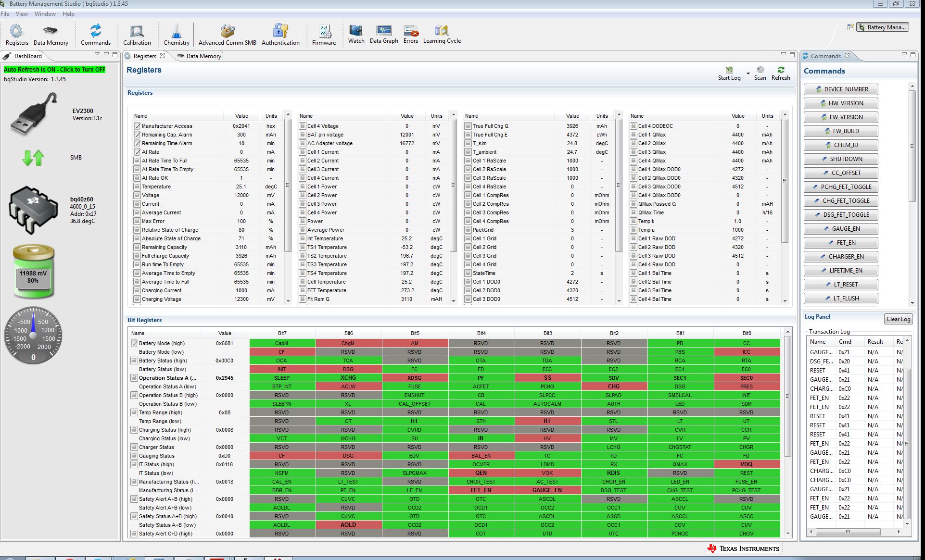Send the DEVICE_NUMBER command
The image size is (925, 560).
click(841, 89)
